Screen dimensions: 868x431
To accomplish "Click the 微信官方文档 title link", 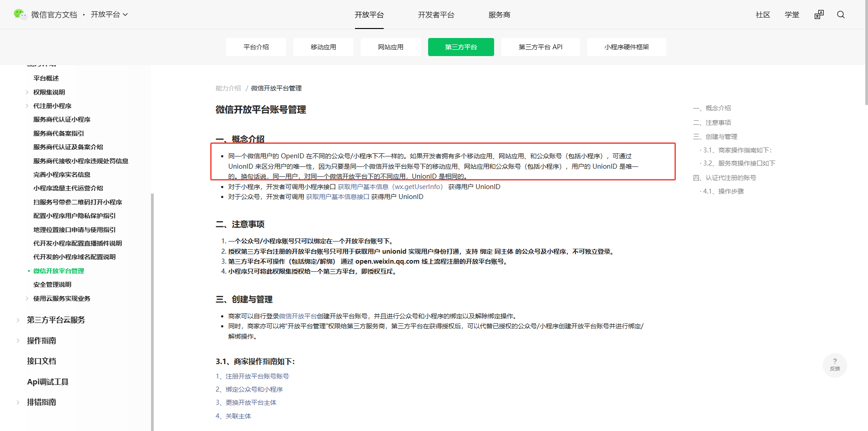I will tap(54, 14).
